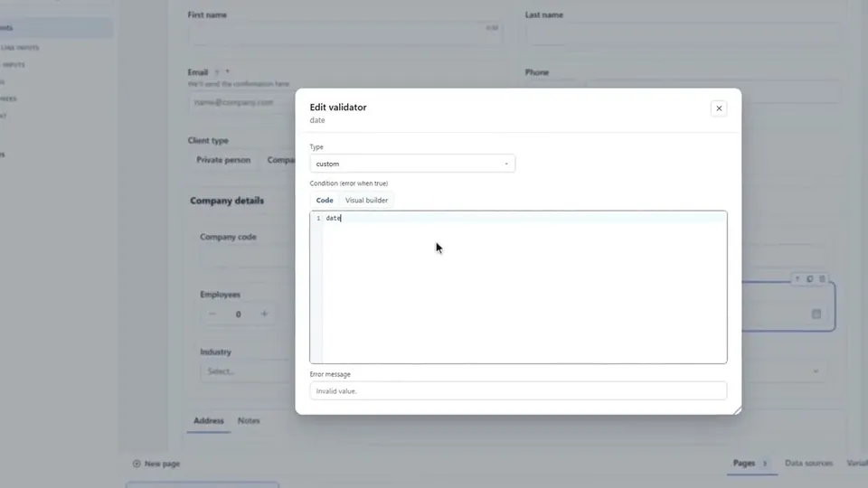868x488 pixels.
Task: Decrease Employees count with minus button
Action: click(x=212, y=314)
